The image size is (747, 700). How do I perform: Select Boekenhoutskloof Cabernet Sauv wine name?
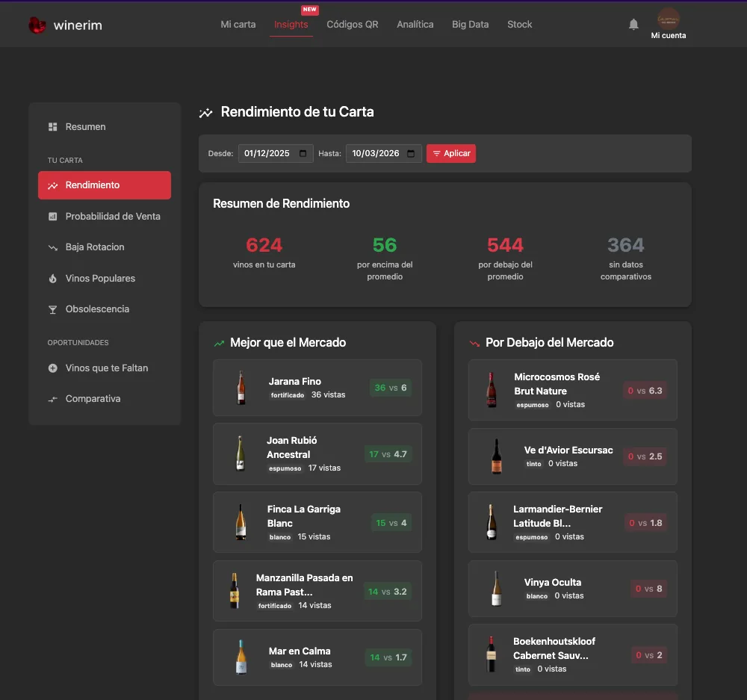click(554, 648)
